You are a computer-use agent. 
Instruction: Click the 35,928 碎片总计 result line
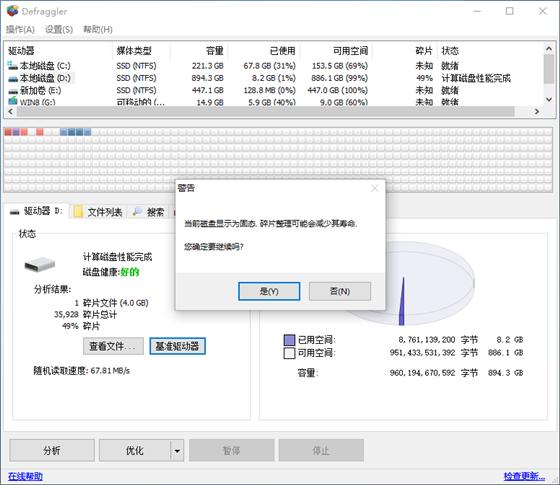[x=85, y=315]
